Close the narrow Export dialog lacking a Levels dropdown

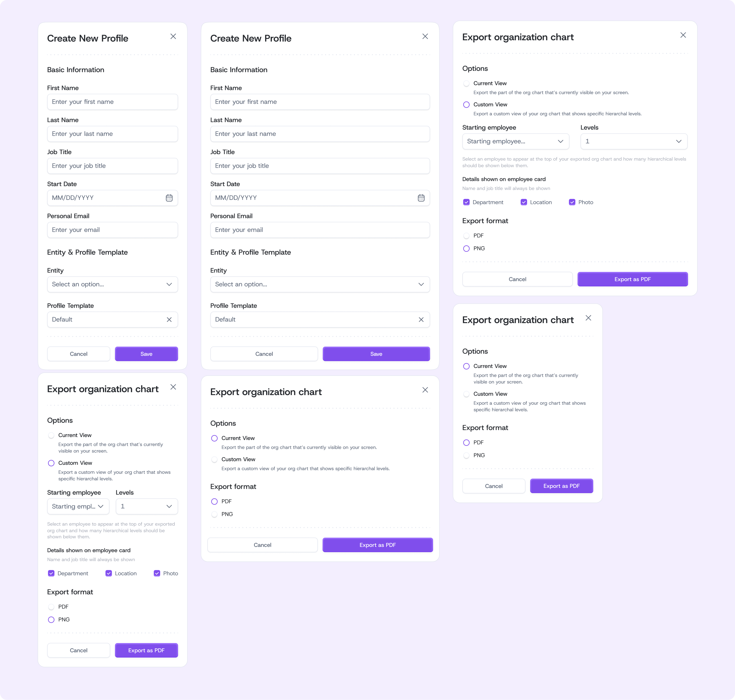pyautogui.click(x=588, y=318)
